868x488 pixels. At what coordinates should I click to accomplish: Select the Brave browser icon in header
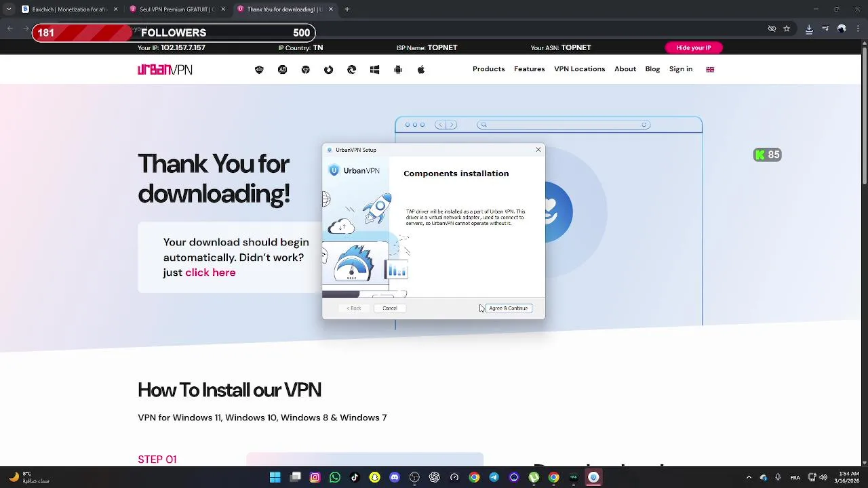pyautogui.click(x=259, y=70)
